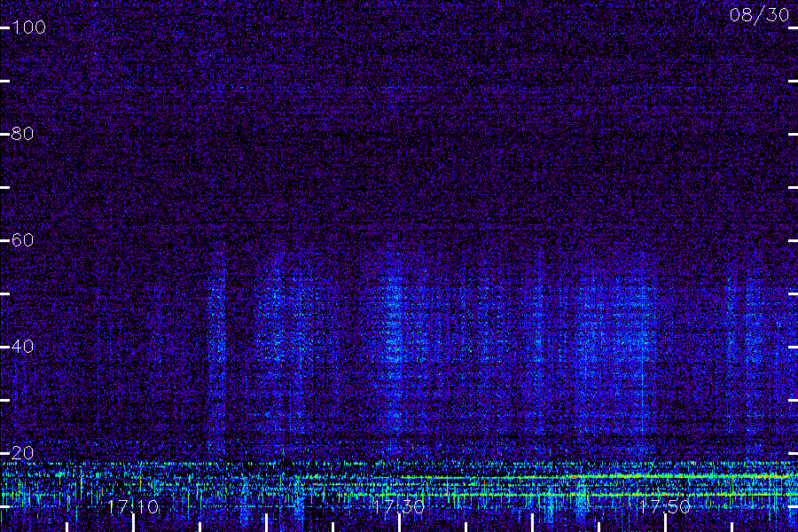Click the 20 frequency axis label
The height and width of the screenshot is (532, 798).
point(22,452)
